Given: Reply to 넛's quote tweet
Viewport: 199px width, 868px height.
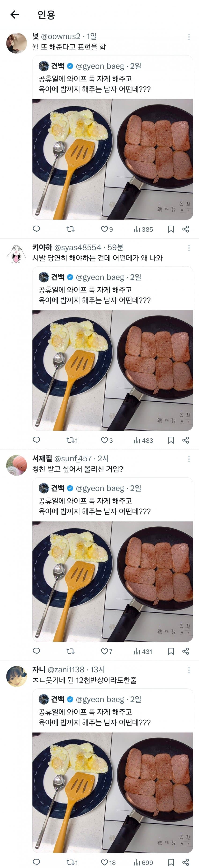Looking at the screenshot, I should coord(36,229).
